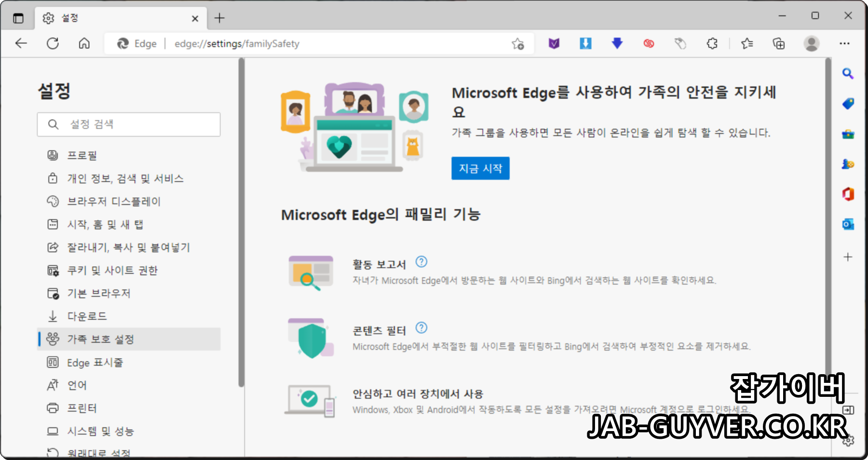Open 언어 settings section

coord(129,385)
